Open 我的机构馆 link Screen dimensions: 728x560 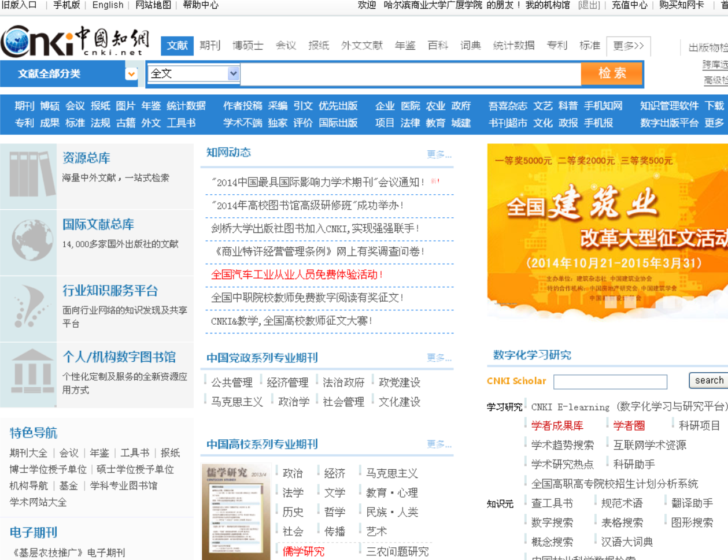[548, 5]
